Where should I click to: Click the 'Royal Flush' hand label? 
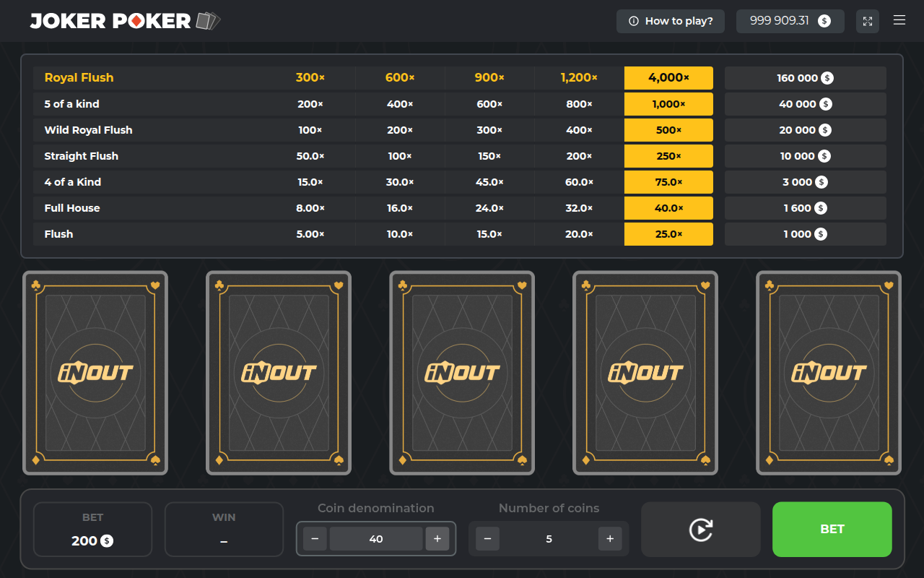click(x=79, y=78)
